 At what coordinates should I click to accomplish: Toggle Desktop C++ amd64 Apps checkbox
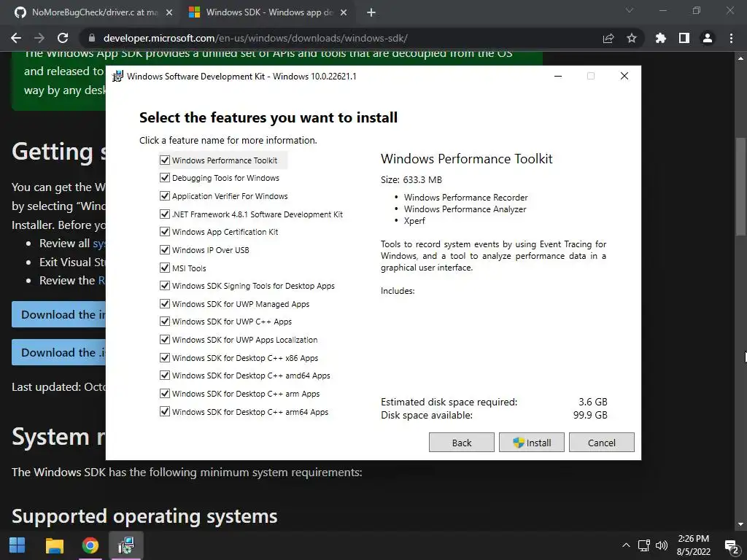(165, 376)
